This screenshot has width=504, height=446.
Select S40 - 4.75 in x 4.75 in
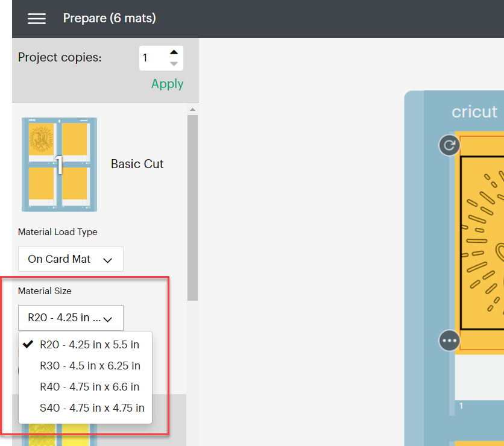click(92, 408)
